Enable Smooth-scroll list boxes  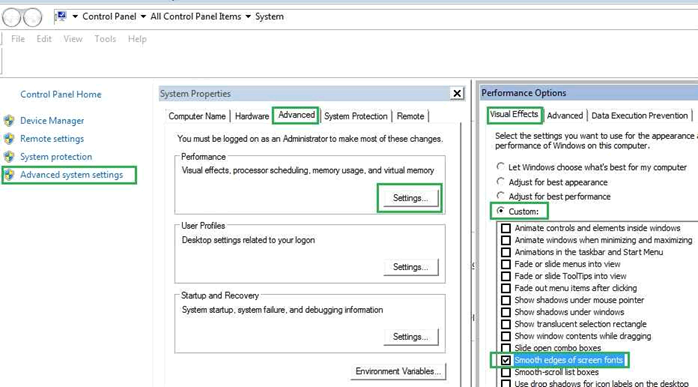(506, 372)
